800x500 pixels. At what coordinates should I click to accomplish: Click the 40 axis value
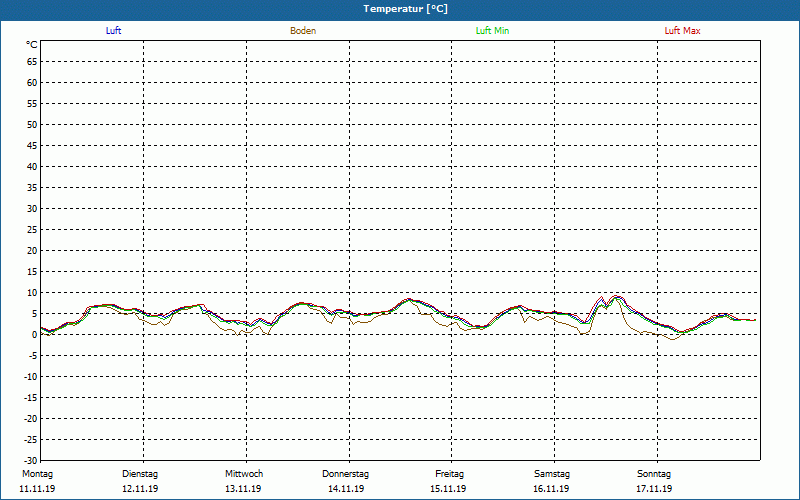[32, 166]
